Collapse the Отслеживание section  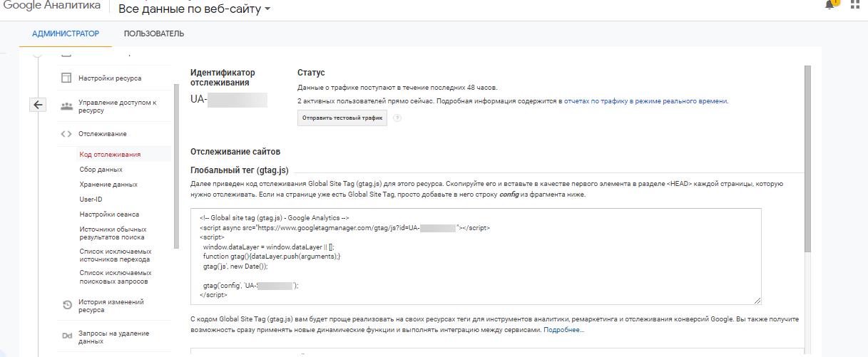click(x=103, y=134)
